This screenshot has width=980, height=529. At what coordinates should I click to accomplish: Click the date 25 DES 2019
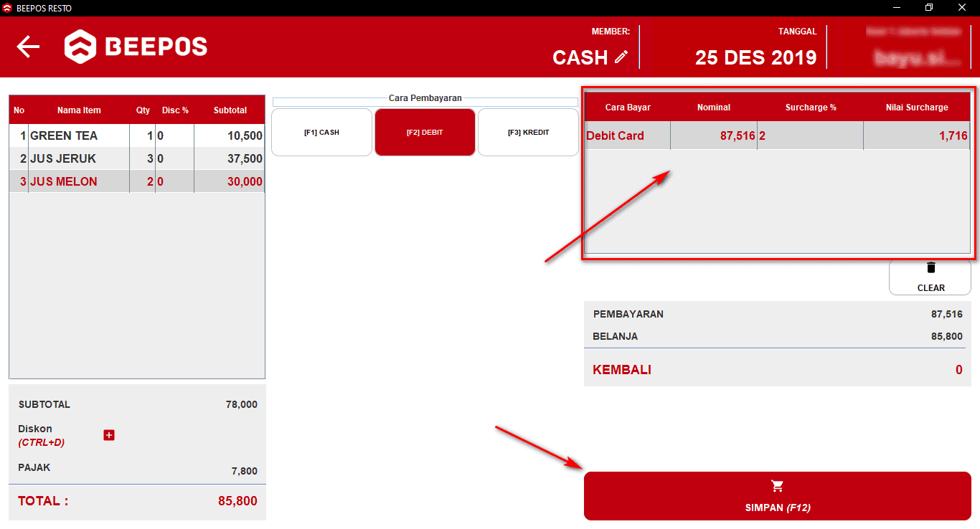pyautogui.click(x=756, y=57)
